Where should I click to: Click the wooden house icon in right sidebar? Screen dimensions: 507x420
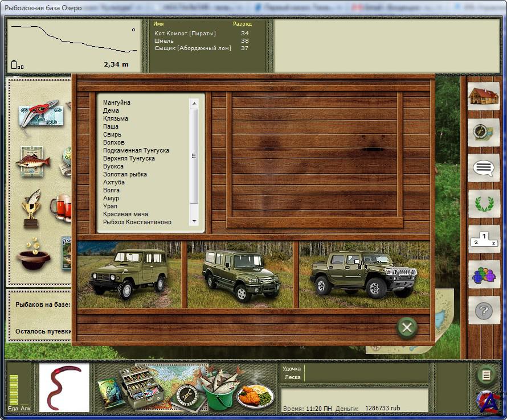(484, 96)
